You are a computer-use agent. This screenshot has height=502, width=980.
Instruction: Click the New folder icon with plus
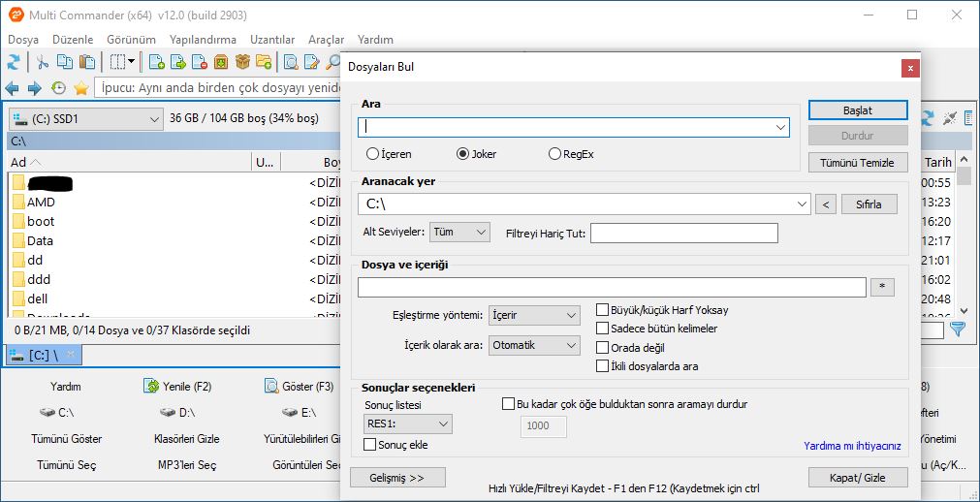click(x=264, y=62)
